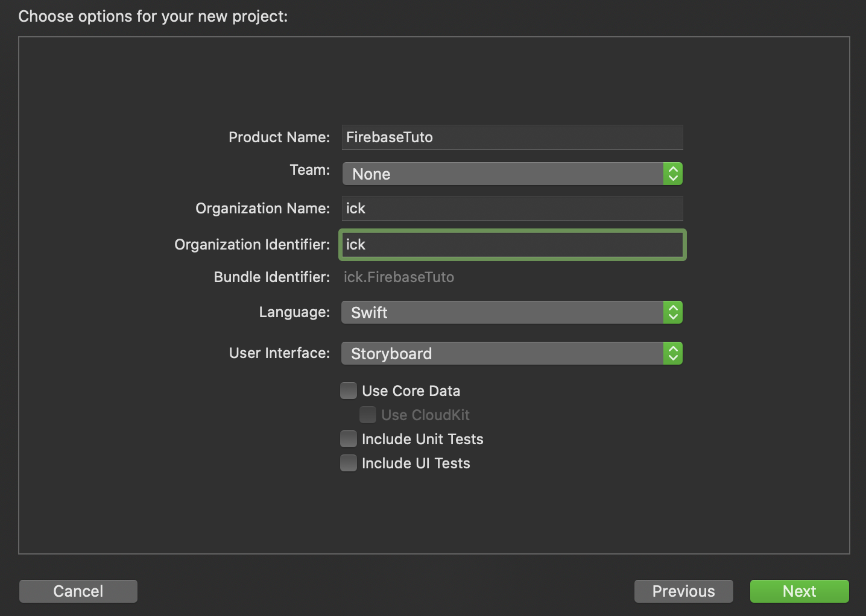Viewport: 866px width, 616px height.
Task: Click the Product Name field containing FirebaseTuto
Action: coord(512,137)
